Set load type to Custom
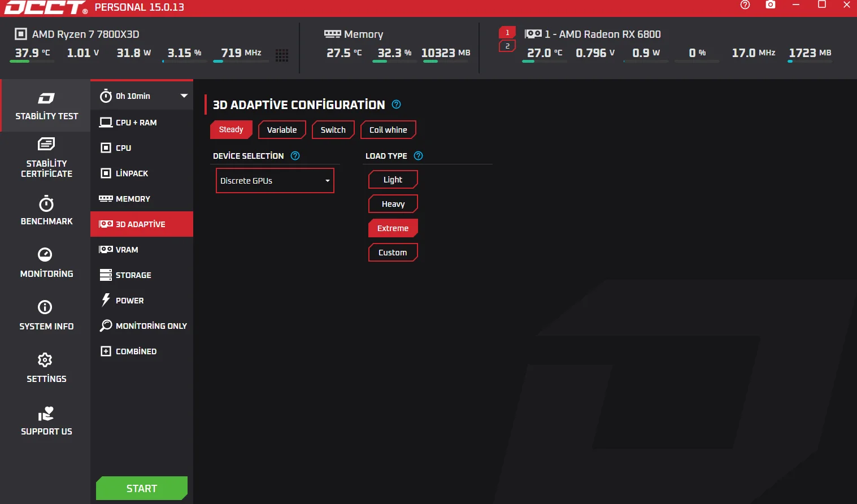 point(393,253)
